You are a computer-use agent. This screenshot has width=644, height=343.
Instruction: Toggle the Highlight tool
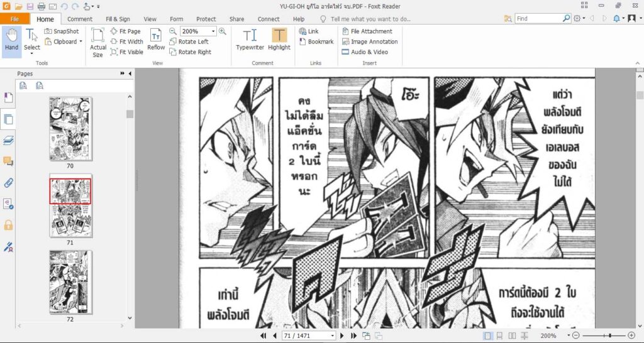279,40
